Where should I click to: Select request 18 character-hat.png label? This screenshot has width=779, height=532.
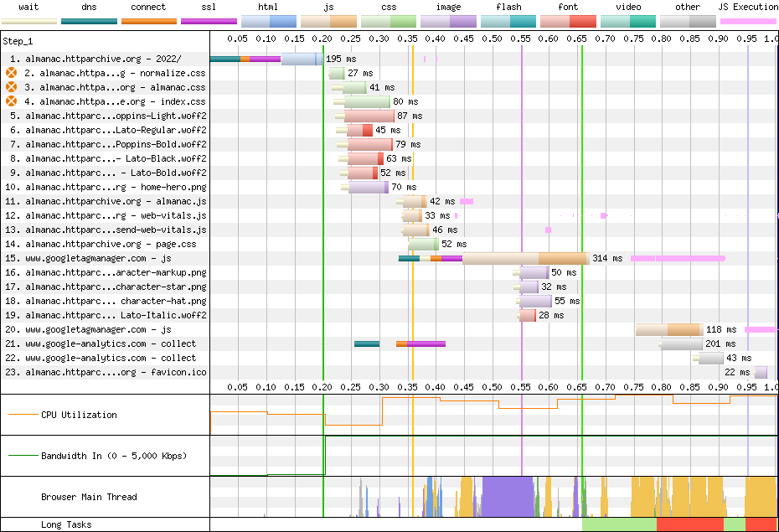click(x=106, y=301)
